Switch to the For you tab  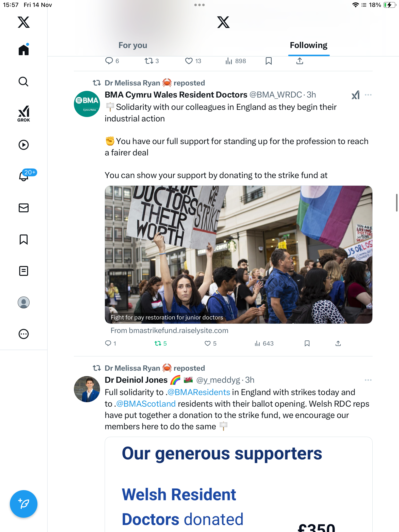[x=133, y=45]
